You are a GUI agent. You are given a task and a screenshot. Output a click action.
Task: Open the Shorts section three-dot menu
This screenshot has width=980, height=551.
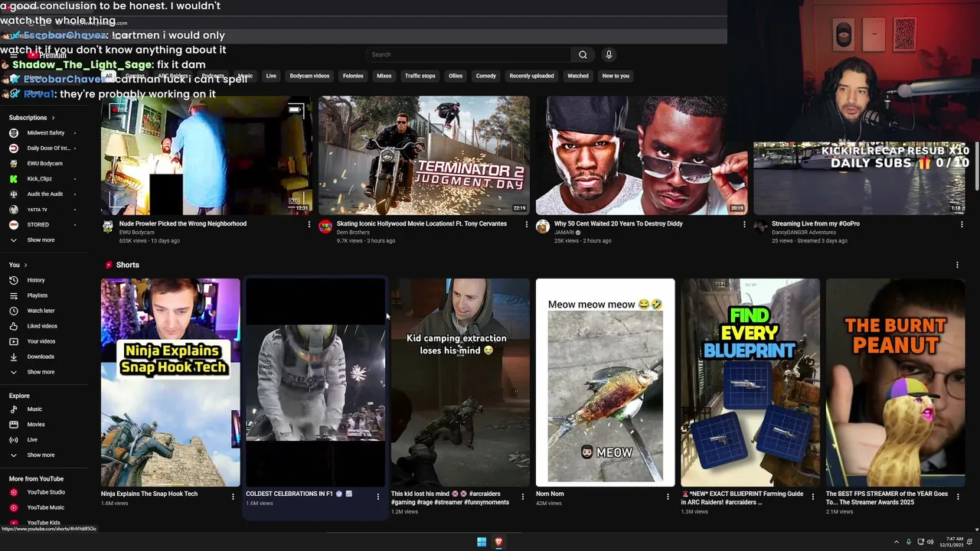point(957,265)
